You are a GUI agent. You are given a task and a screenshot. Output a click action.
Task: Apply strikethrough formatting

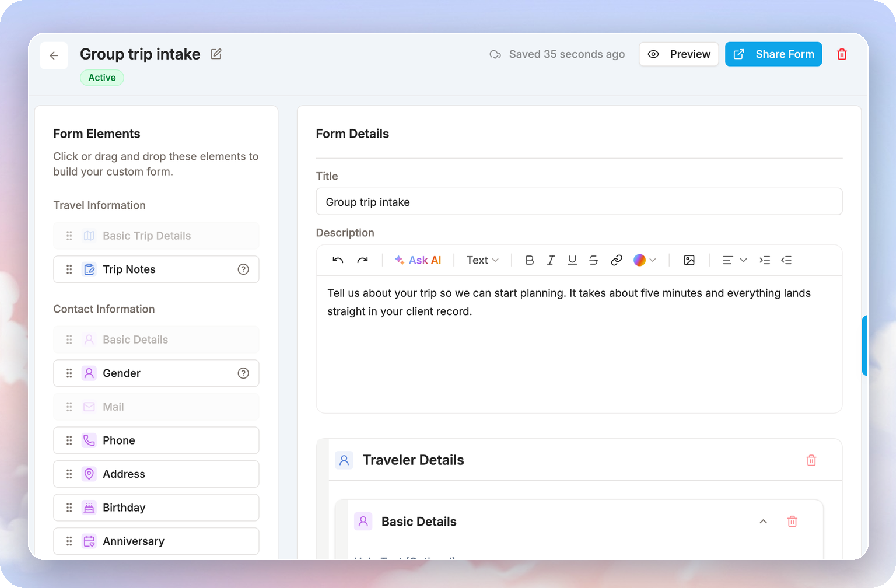coord(594,260)
